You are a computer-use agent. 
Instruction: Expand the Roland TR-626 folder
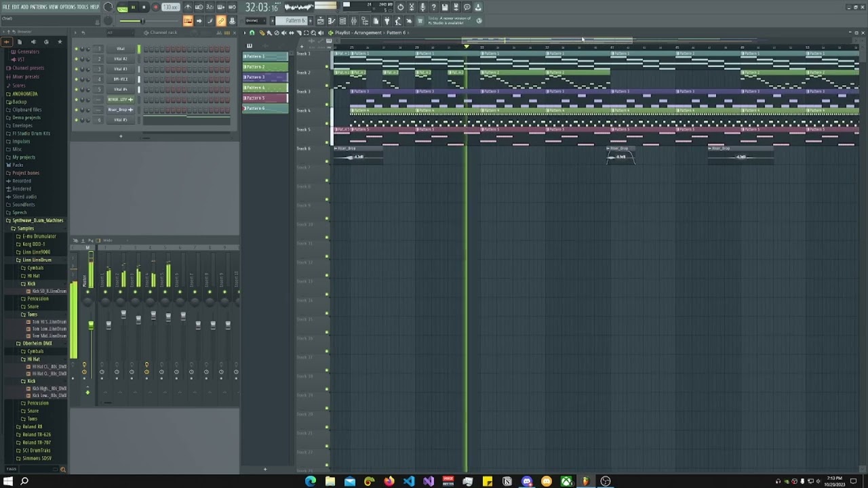pos(37,434)
